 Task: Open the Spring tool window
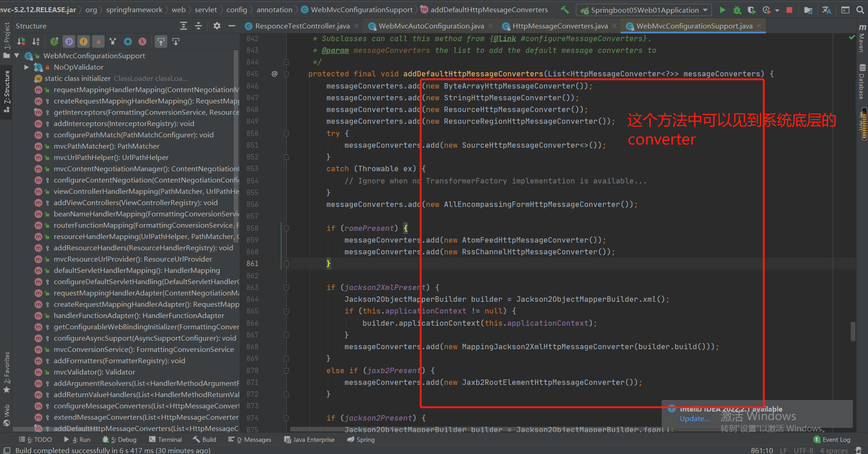(x=361, y=440)
